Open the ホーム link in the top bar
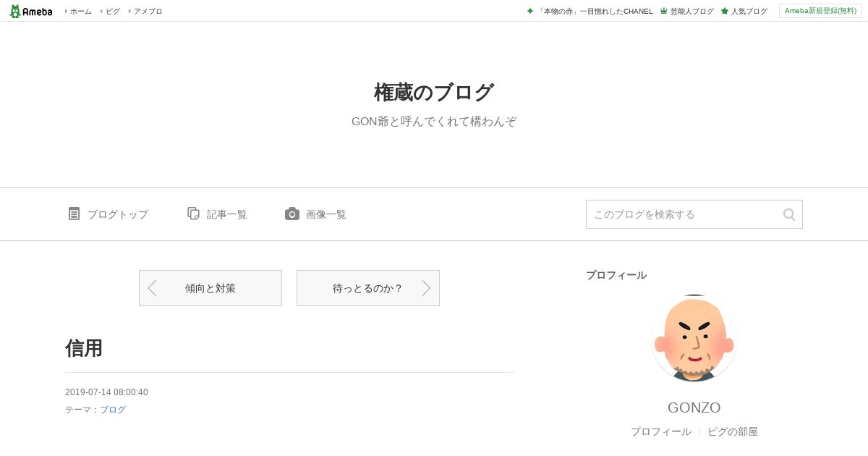This screenshot has height=456, width=868. pos(80,12)
